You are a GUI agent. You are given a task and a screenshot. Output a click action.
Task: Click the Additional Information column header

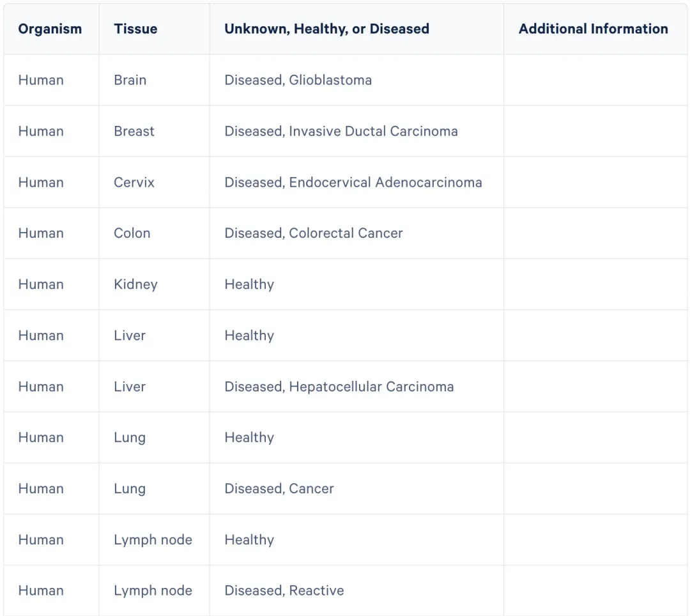593,29
